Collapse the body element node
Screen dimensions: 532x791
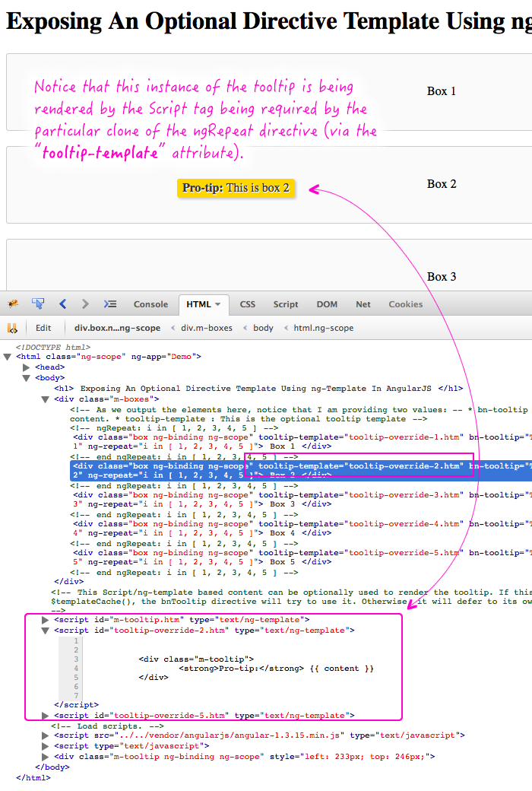pos(27,378)
